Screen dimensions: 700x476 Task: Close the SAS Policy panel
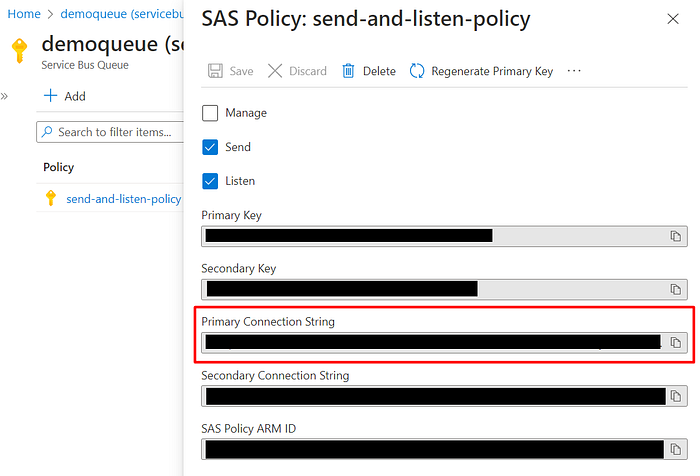pos(673,19)
